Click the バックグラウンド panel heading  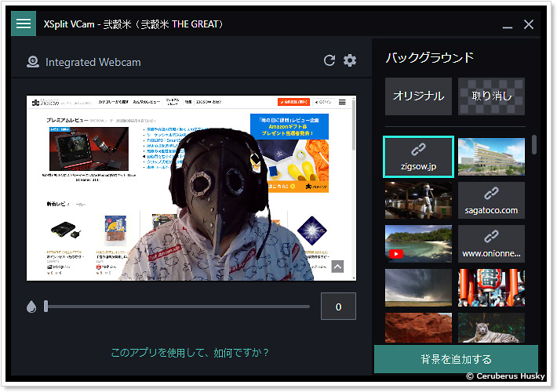429,57
